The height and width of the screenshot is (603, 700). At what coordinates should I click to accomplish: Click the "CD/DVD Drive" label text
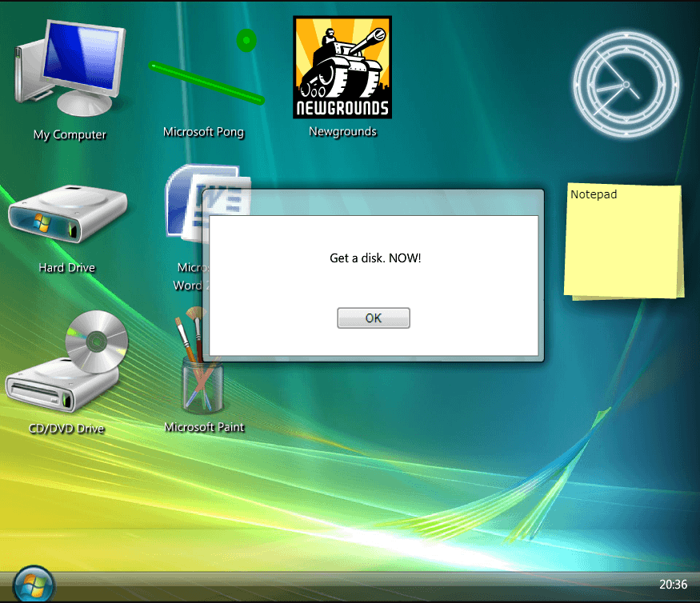(x=66, y=429)
